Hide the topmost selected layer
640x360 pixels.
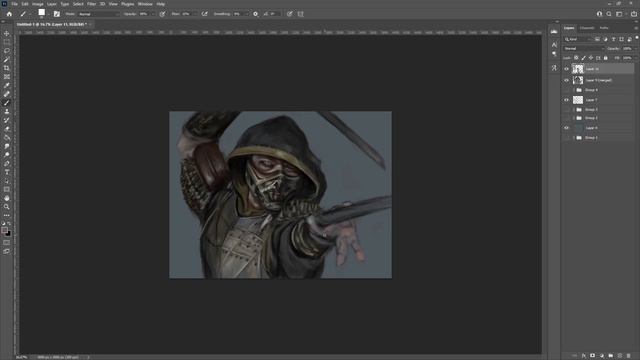point(567,69)
